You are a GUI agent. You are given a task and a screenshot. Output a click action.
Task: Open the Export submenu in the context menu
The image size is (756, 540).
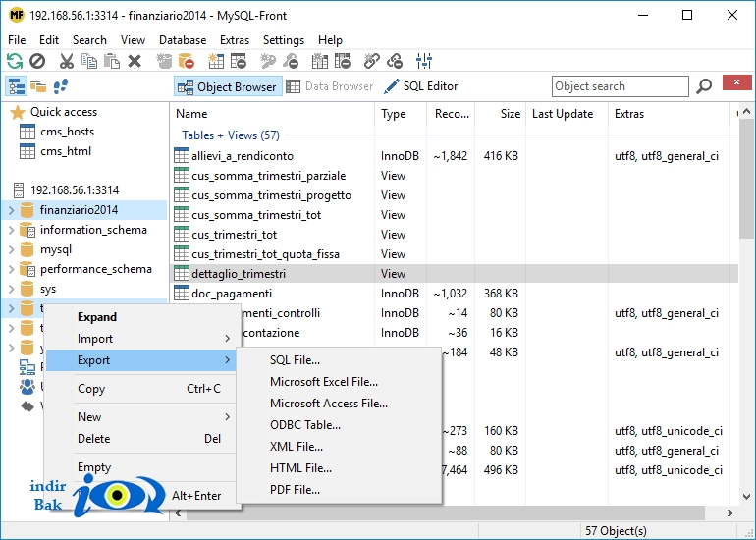[x=142, y=360]
